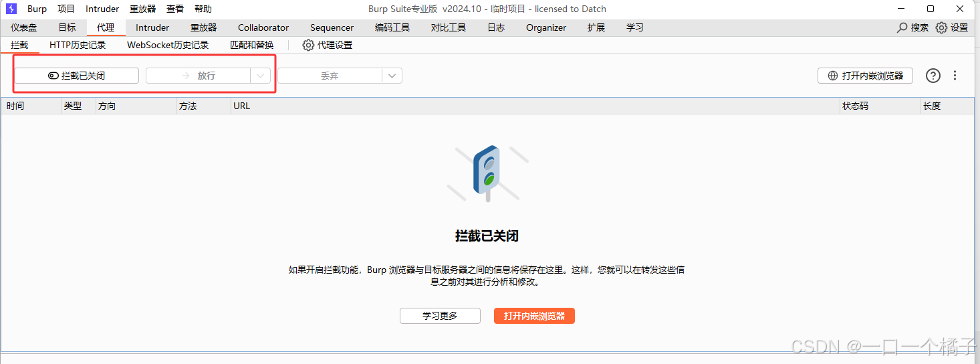Viewport: 980px width, 364px height.
Task: Expand the 丢弃 dropdown arrow
Action: tap(392, 76)
